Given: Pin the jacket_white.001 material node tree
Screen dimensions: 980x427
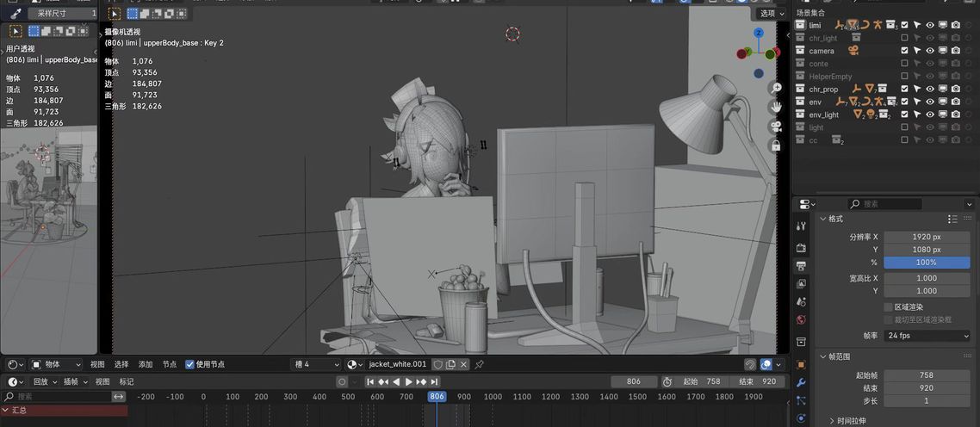Looking at the screenshot, I should (480, 364).
